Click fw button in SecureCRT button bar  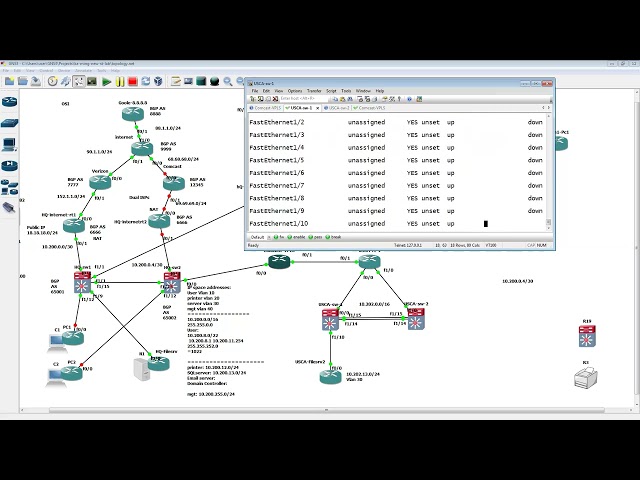(x=279, y=237)
